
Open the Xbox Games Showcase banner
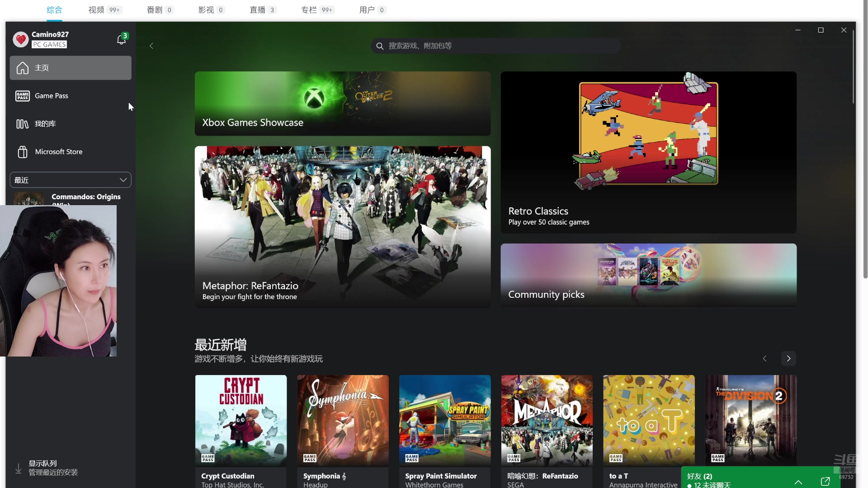343,103
